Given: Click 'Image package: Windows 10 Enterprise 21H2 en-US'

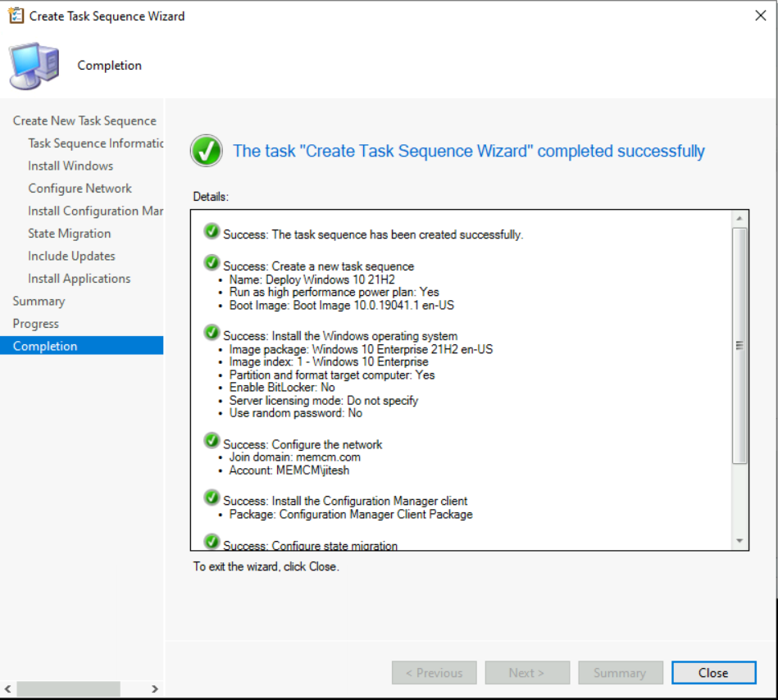Looking at the screenshot, I should (x=361, y=349).
